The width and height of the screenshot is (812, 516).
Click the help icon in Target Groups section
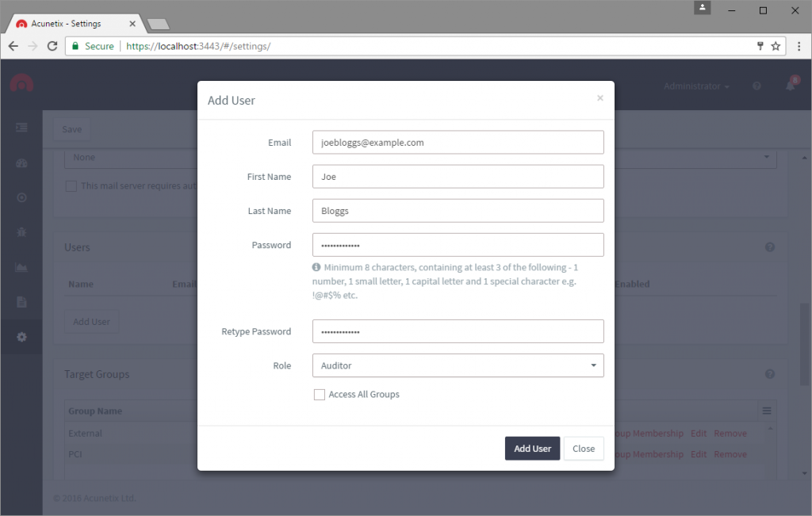770,373
